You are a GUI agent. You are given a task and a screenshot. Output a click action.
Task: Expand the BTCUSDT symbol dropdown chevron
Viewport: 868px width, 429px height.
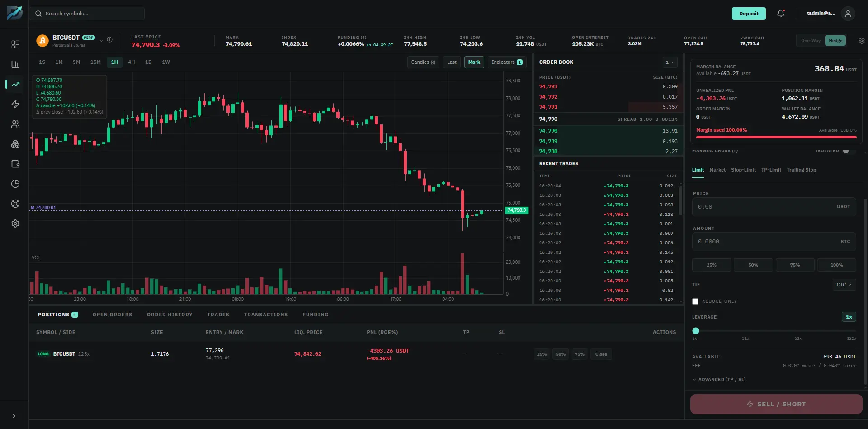(101, 40)
